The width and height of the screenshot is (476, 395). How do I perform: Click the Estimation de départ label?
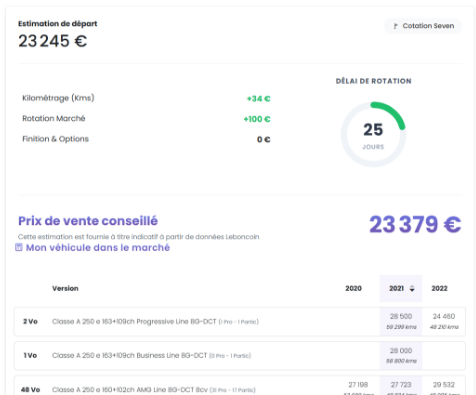(x=58, y=24)
